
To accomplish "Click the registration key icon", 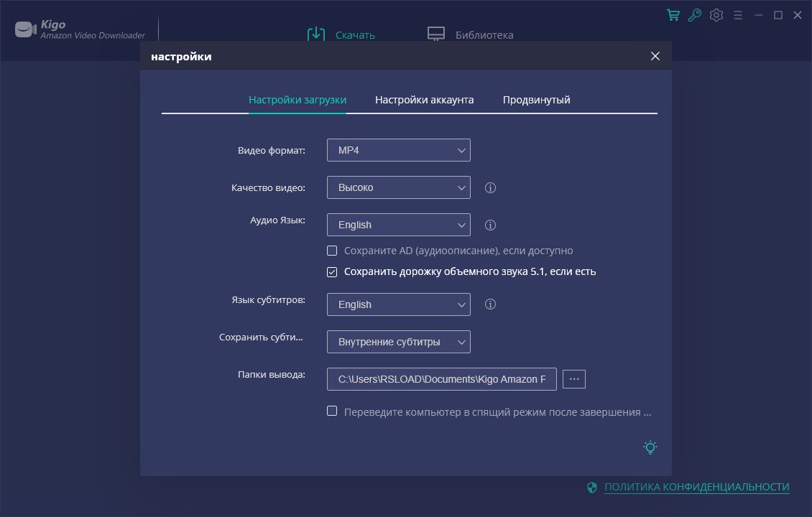I will point(694,14).
